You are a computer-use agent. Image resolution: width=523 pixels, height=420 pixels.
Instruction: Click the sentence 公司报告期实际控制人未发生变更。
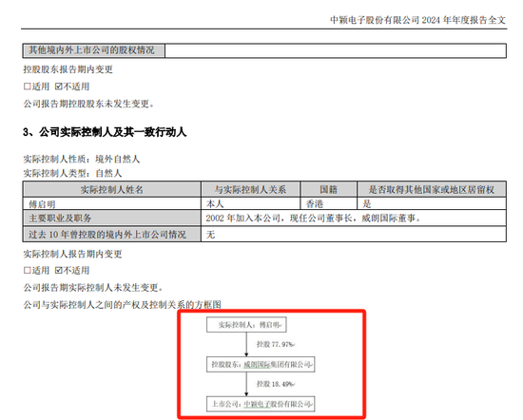(x=93, y=287)
